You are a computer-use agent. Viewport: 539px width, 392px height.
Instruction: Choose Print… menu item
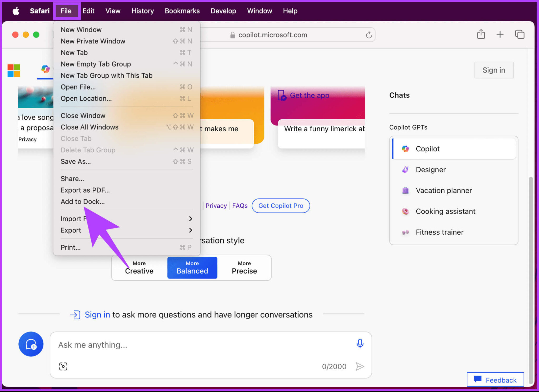click(127, 247)
